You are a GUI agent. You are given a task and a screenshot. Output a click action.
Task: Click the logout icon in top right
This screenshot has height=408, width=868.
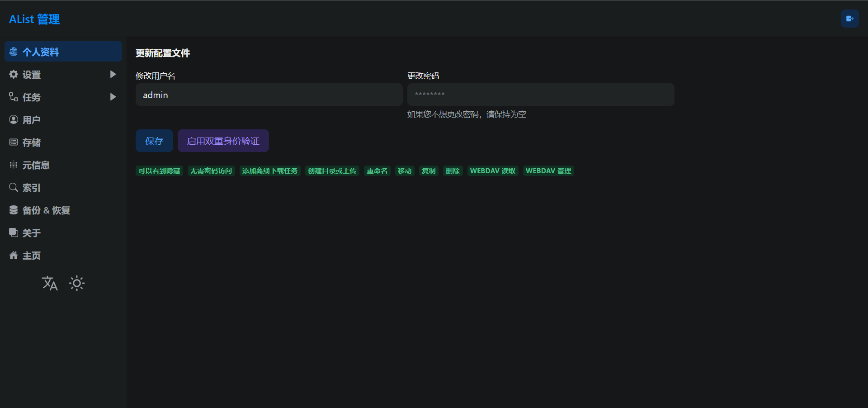point(849,19)
